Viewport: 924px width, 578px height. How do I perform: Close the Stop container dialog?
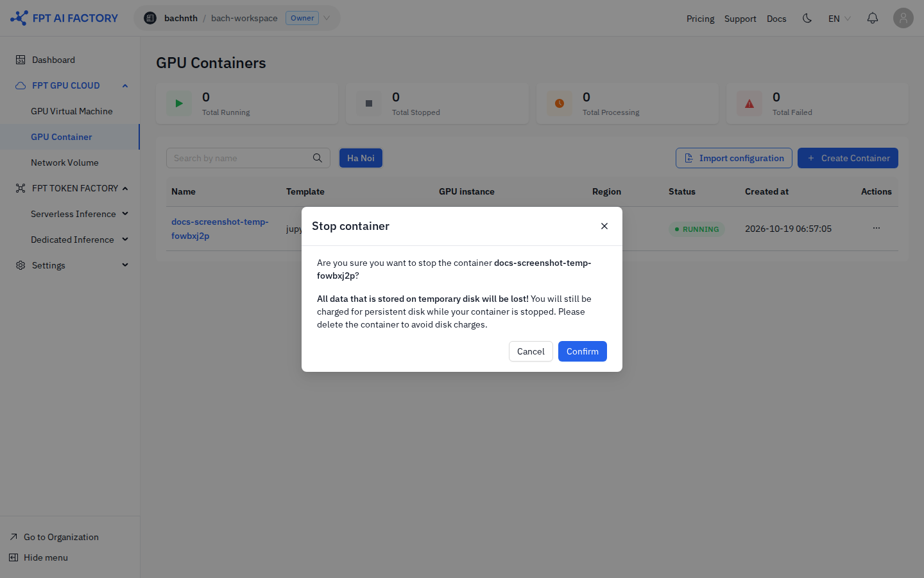click(x=604, y=226)
